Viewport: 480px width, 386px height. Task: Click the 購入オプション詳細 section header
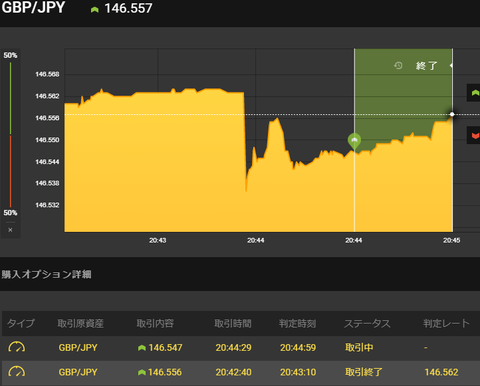click(x=46, y=274)
